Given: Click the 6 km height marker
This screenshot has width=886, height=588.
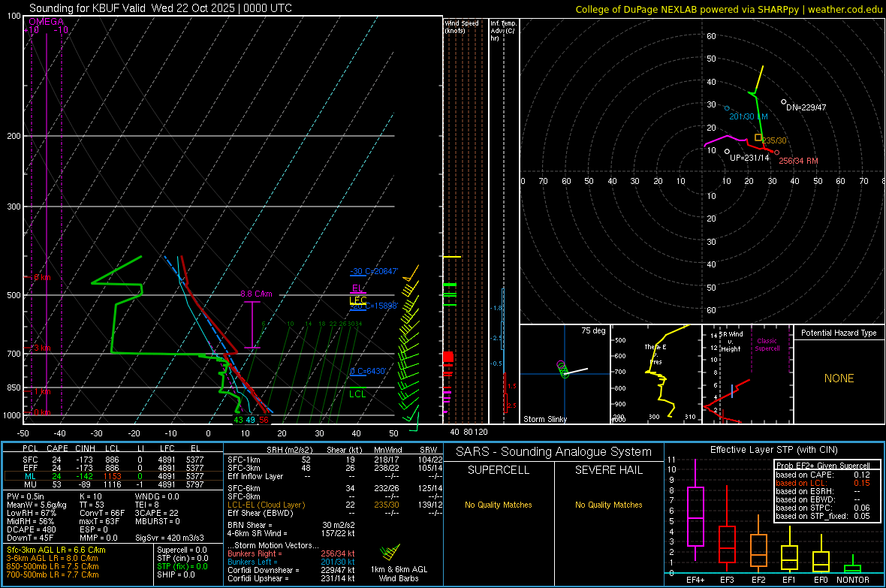Looking at the screenshot, I should [42, 277].
